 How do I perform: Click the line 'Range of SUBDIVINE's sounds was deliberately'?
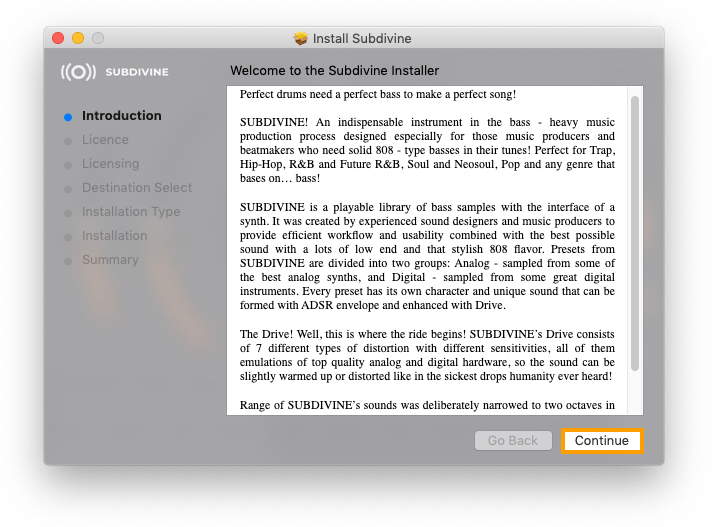click(427, 405)
